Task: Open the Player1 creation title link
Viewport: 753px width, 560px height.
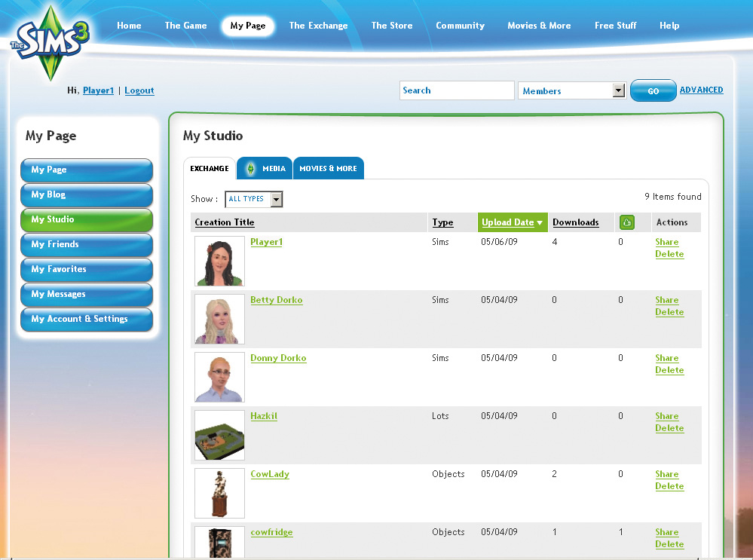Action: [266, 242]
